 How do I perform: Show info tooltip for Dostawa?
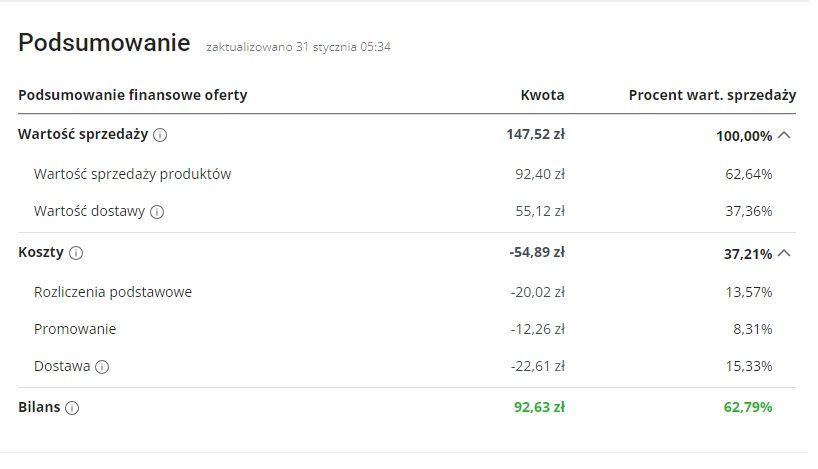102,367
